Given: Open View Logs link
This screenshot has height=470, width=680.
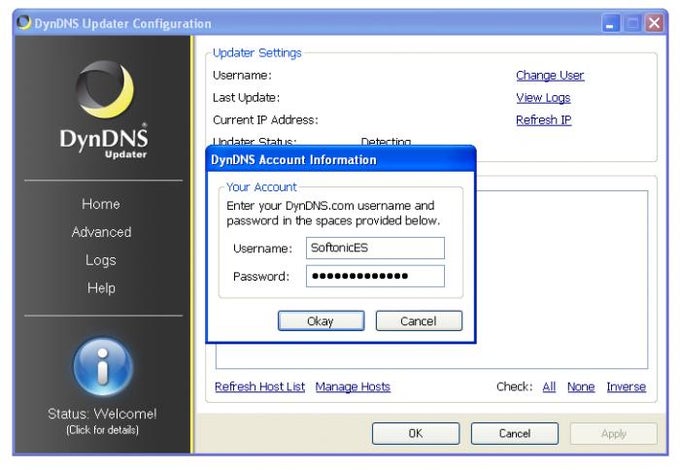Looking at the screenshot, I should coord(543,98).
